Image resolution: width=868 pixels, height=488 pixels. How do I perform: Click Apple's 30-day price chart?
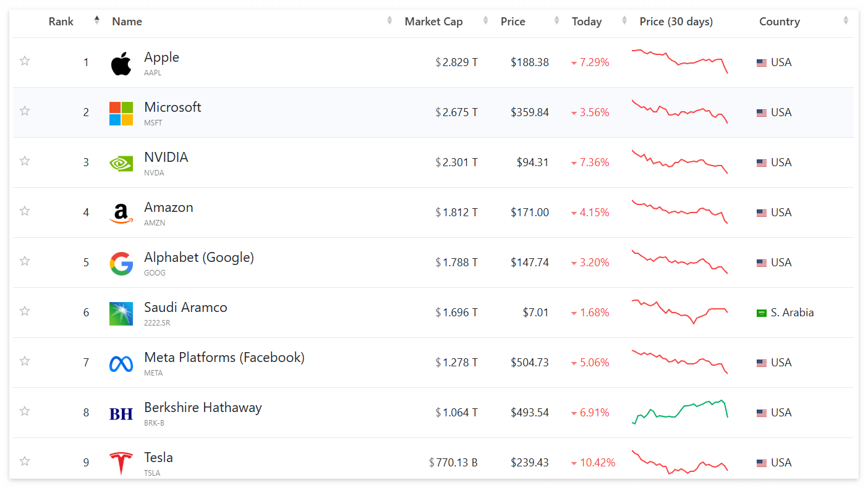pos(679,61)
